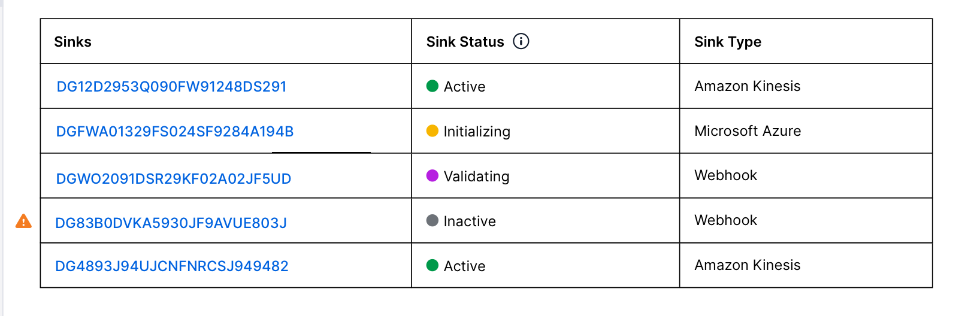Screen dimensions: 980x316
Task: Click green status dot beside DG4893J94UJCNFNRCSJ949482
Action: click(432, 266)
